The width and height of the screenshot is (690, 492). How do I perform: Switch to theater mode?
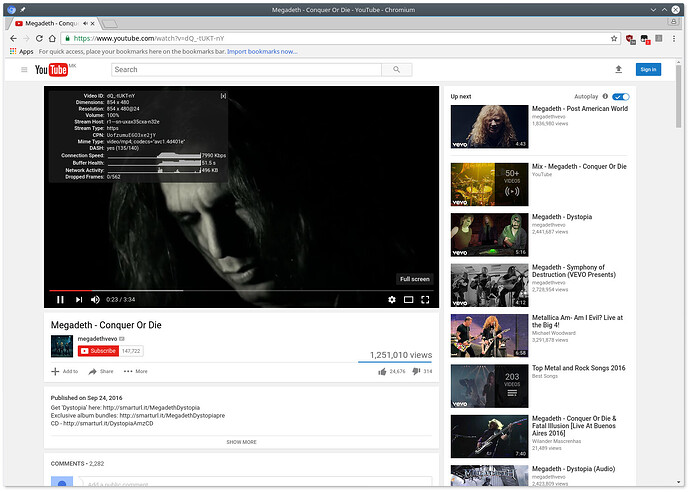(408, 299)
